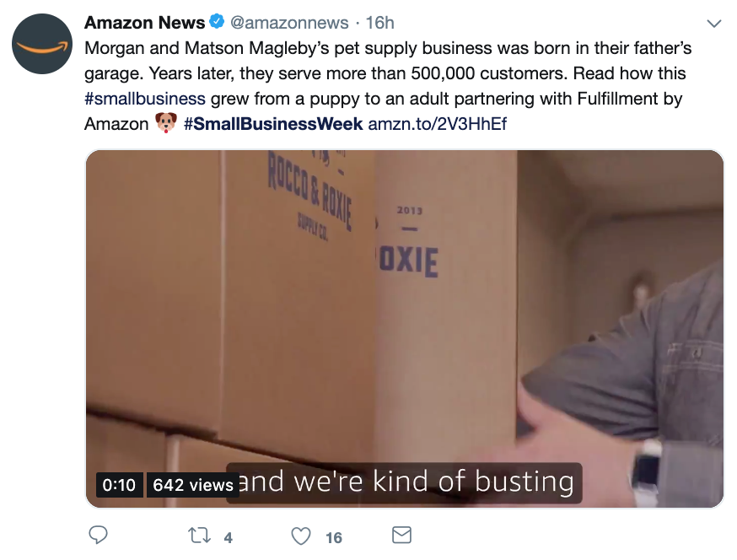Screen dimensions: 737x560
Task: Open the #SmallBusinessWeek hashtag
Action: click(273, 124)
